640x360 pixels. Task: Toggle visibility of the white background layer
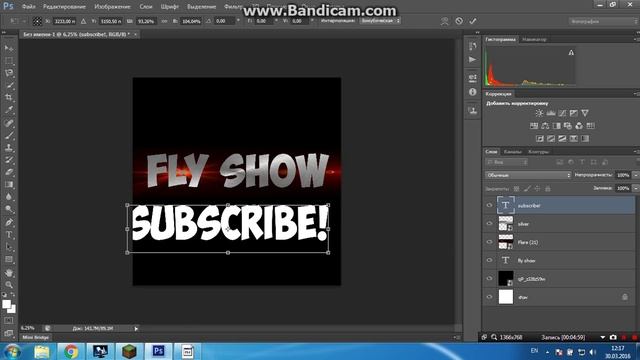click(x=489, y=297)
